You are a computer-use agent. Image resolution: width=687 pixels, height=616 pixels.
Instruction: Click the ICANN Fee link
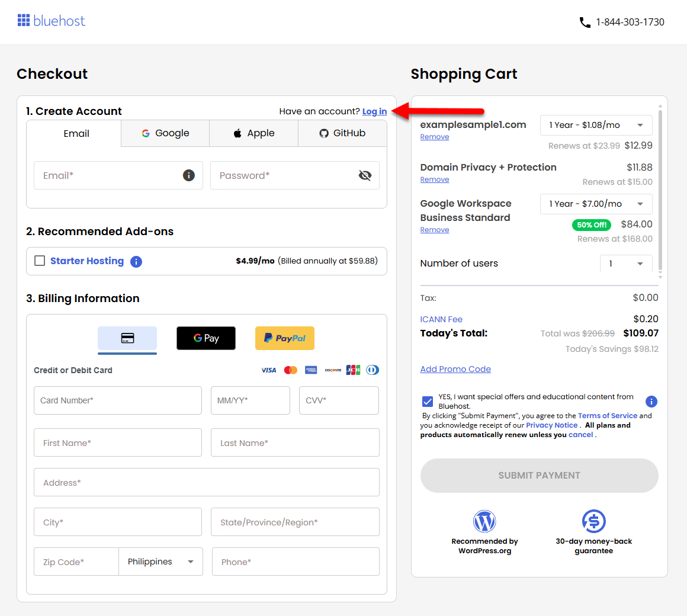[x=441, y=319]
